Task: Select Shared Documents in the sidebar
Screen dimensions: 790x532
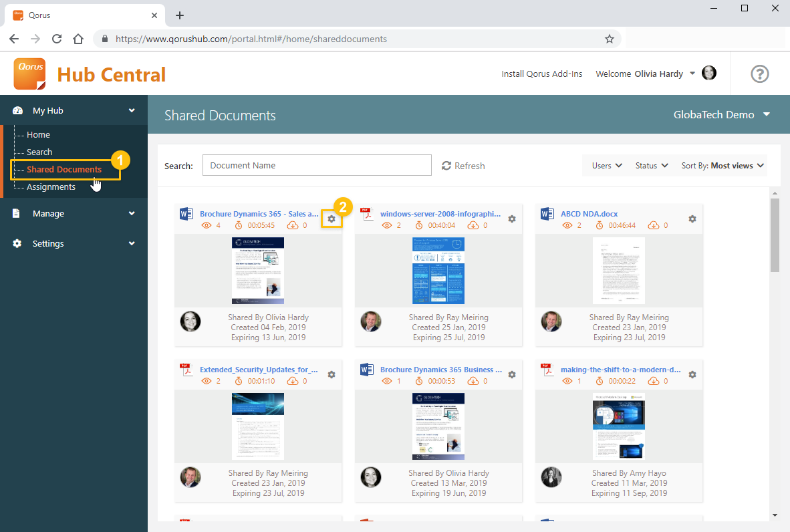Action: click(x=64, y=169)
